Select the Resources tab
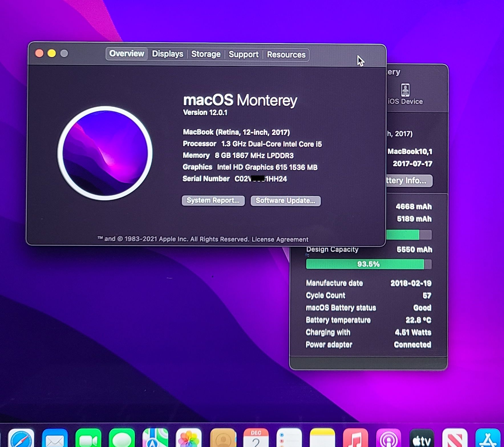Screen dimensions: 504x447 point(286,55)
